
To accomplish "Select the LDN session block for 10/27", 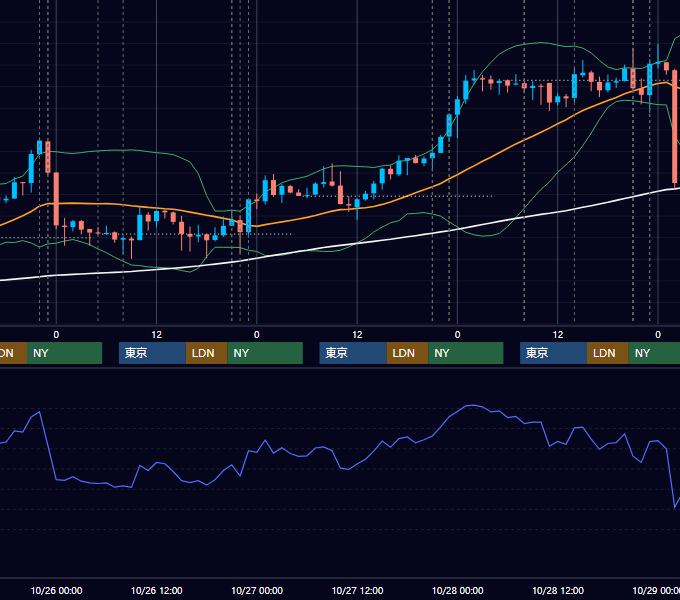I will [407, 353].
